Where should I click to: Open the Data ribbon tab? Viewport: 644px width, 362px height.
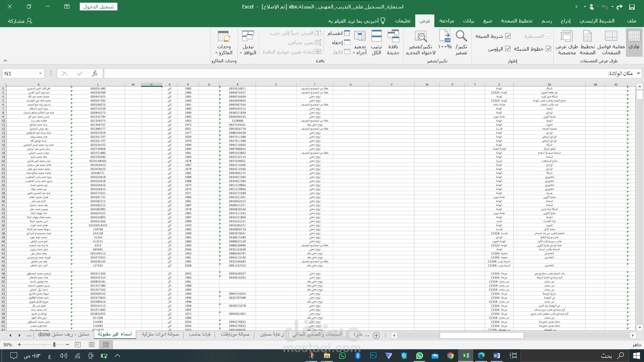(x=469, y=21)
